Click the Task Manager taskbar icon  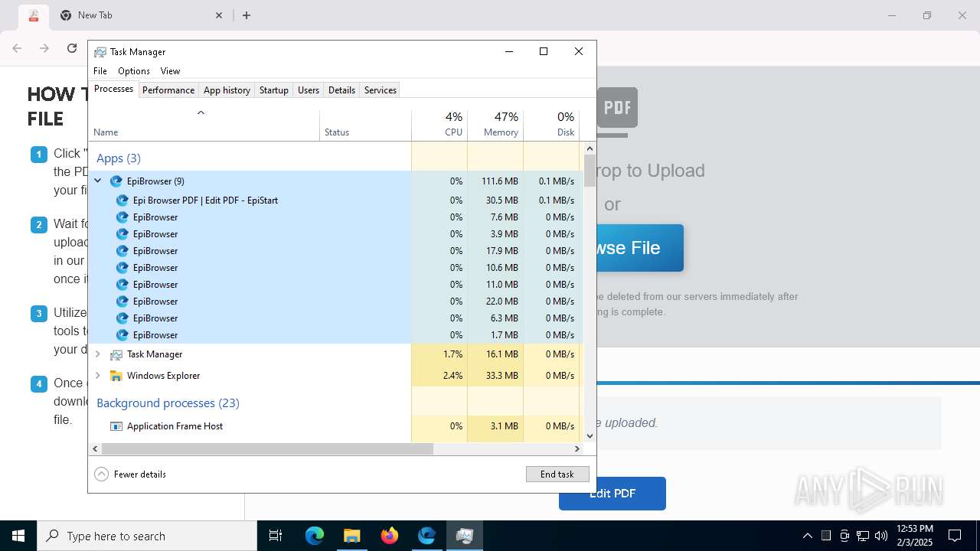point(464,536)
